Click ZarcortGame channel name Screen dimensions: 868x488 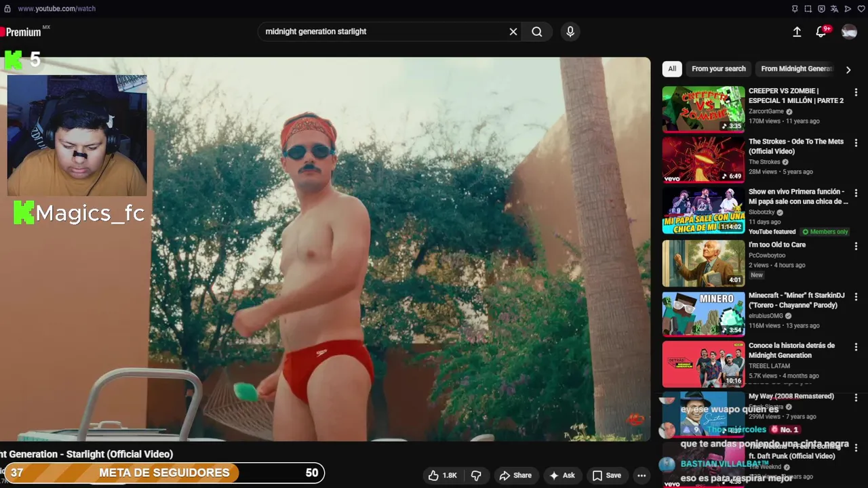(x=766, y=111)
